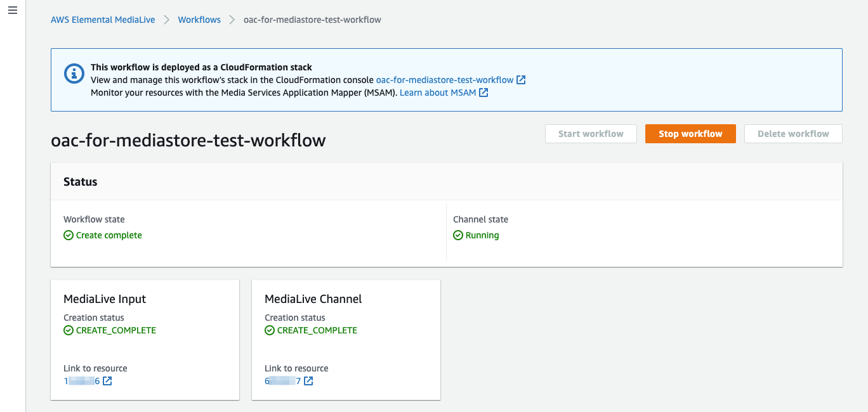Click the info icon in the CloudFormation banner
This screenshot has height=412, width=868.
74,74
